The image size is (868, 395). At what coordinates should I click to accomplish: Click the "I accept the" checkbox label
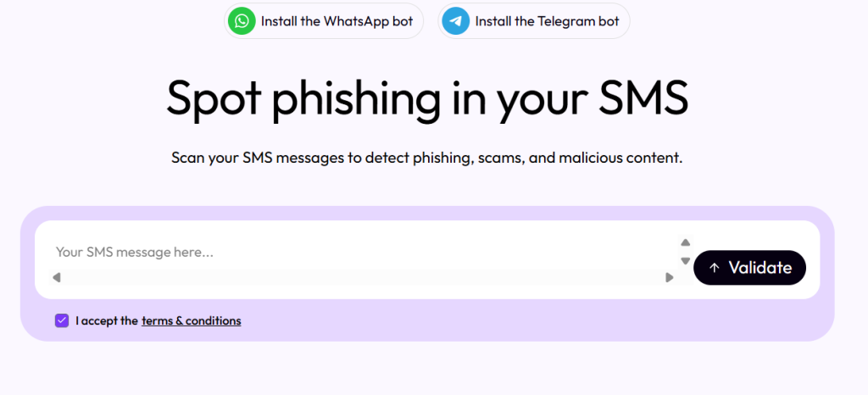106,321
